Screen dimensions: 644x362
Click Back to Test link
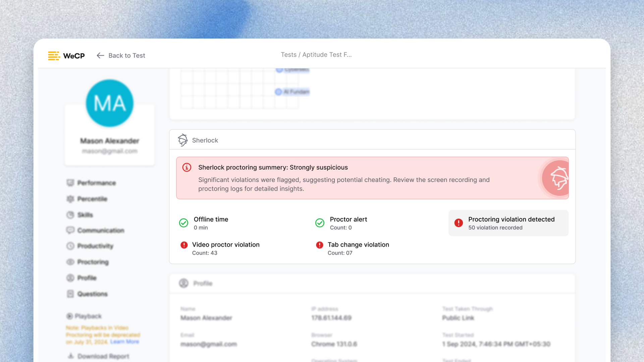[126, 56]
